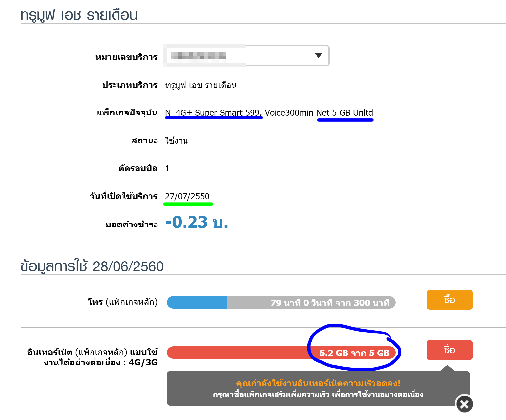Click the อินเทอร์เน็ต 4G/3G usage label
Image resolution: width=506 pixels, height=420 pixels.
(x=92, y=357)
